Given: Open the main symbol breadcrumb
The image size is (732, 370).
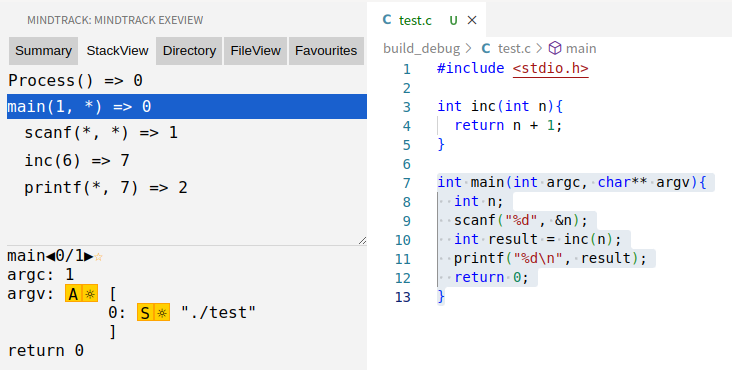Looking at the screenshot, I should [x=581, y=49].
